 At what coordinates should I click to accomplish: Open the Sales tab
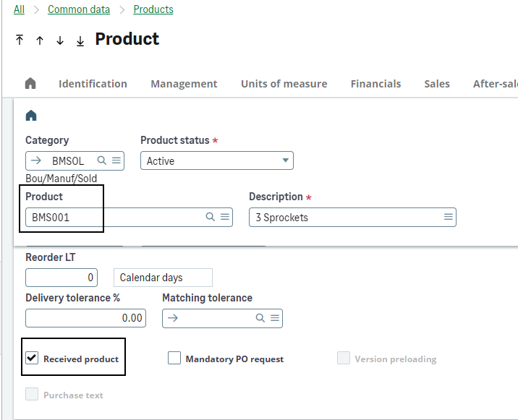click(x=437, y=84)
